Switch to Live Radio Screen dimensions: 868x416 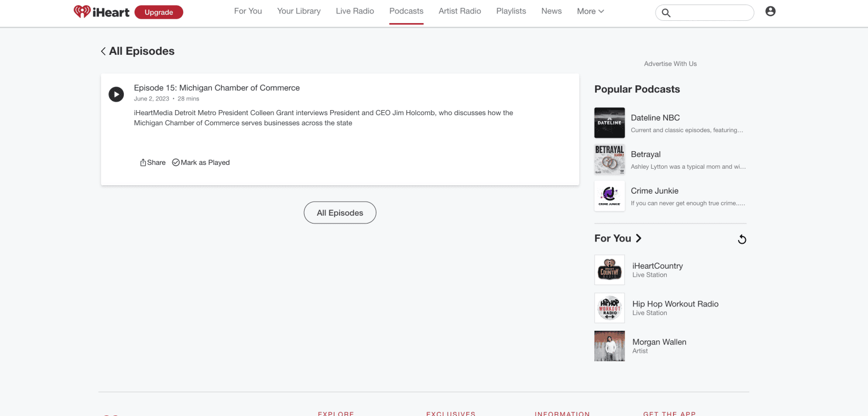coord(355,11)
